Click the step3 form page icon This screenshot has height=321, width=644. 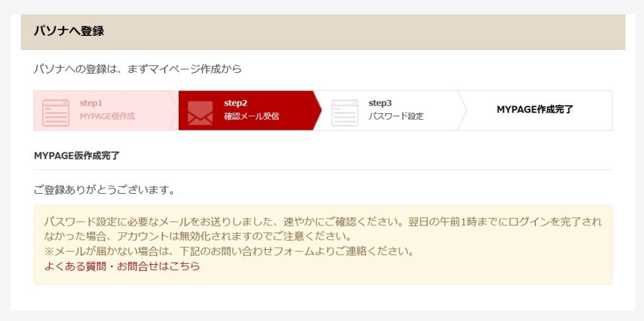pos(344,112)
